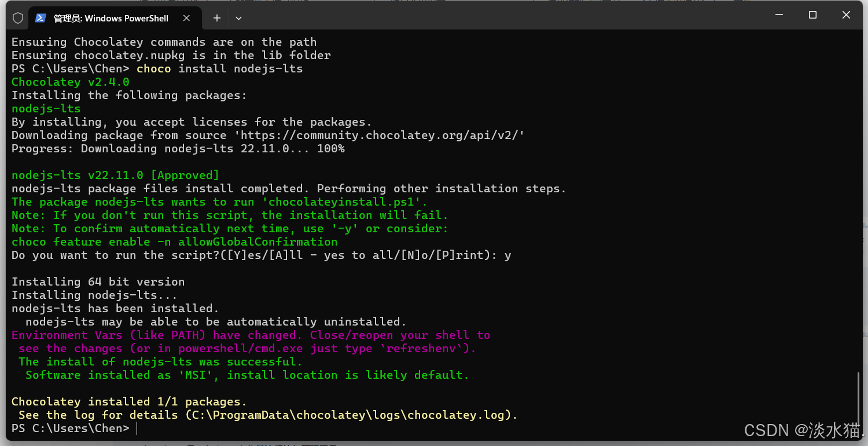Click the shield icon in title bar
868x446 pixels.
point(18,18)
